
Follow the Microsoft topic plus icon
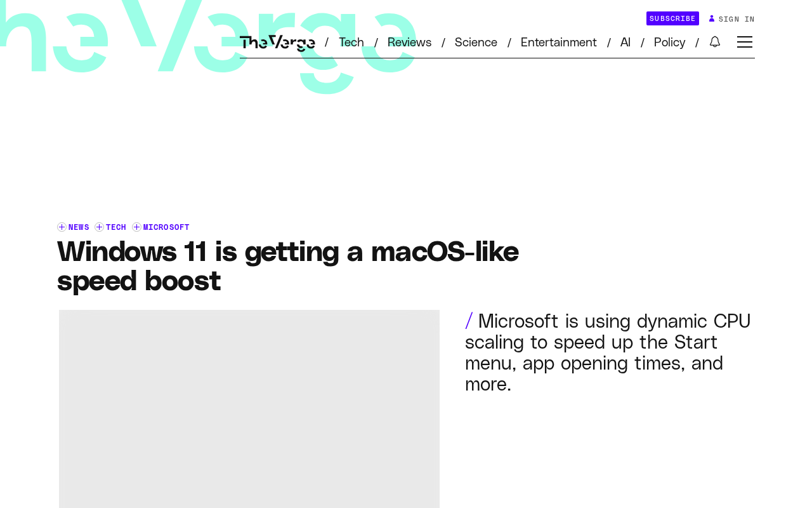click(136, 227)
